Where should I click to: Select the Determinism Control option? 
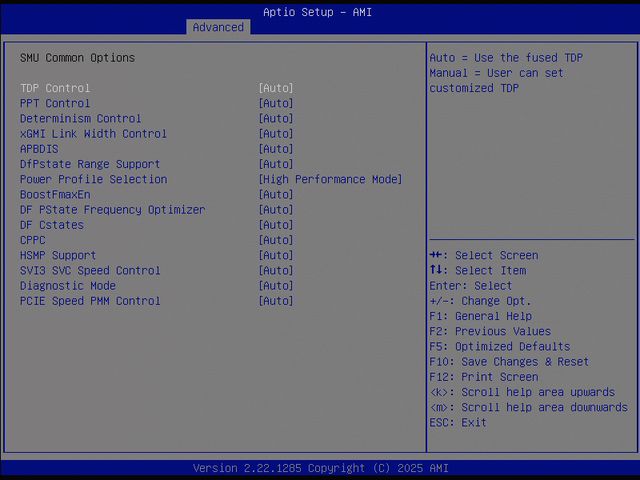pyautogui.click(x=80, y=118)
